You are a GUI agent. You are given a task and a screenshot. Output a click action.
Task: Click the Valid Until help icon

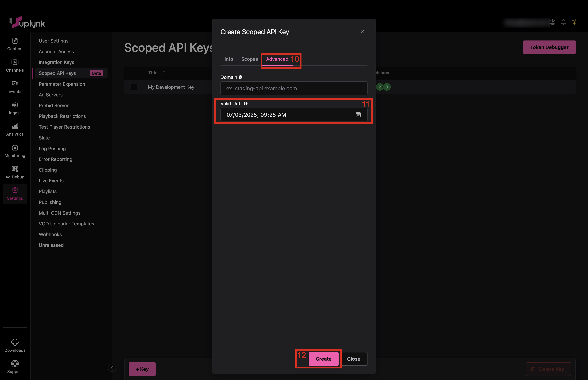coord(246,104)
